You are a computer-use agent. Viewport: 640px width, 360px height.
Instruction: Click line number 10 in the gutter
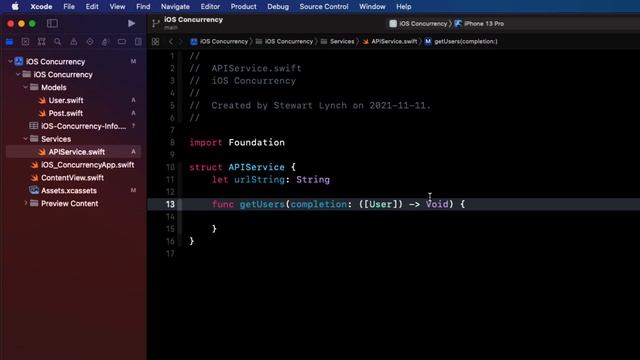point(170,167)
